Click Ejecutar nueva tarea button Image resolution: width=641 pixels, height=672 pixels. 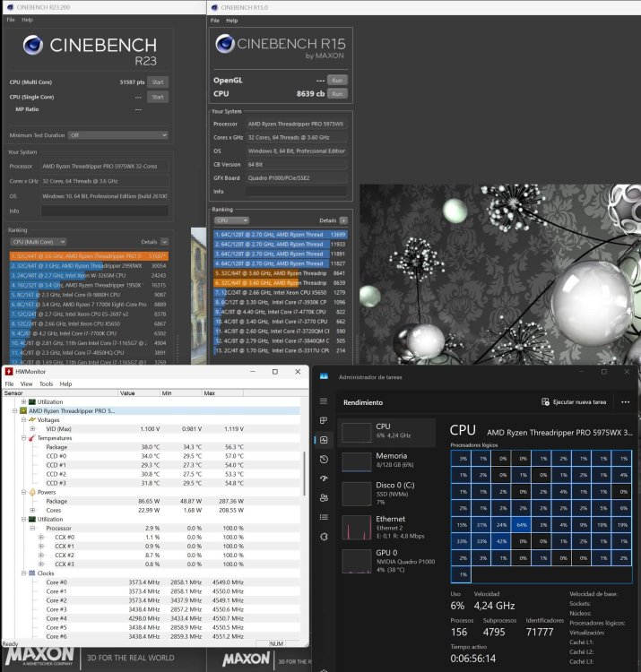[x=574, y=402]
